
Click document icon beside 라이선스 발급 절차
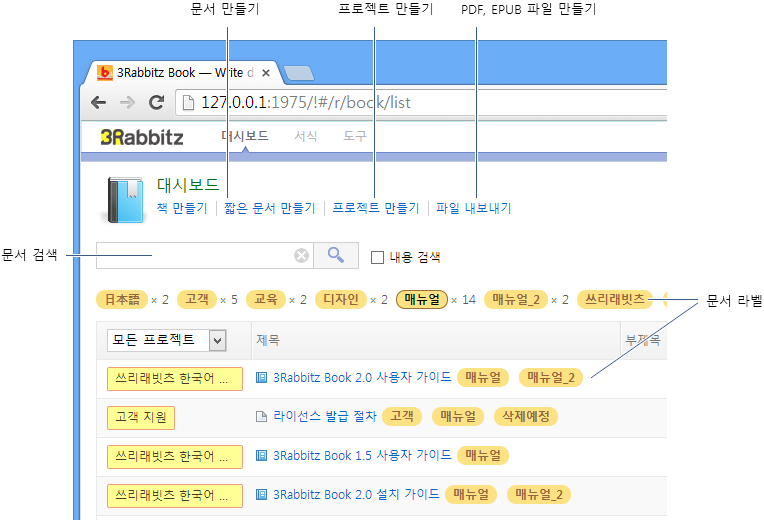point(262,416)
